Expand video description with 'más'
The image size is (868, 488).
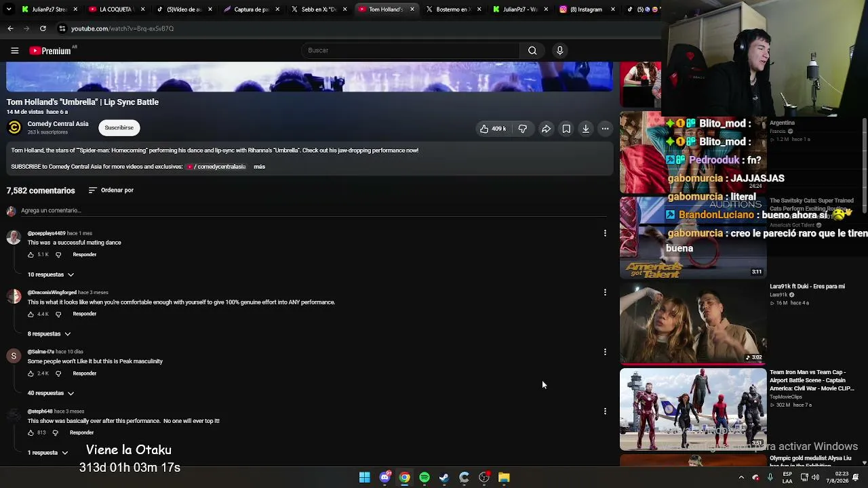tap(259, 167)
